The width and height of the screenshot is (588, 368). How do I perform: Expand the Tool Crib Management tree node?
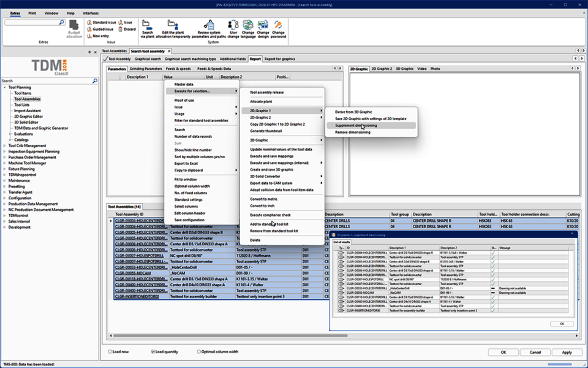pyautogui.click(x=5, y=145)
